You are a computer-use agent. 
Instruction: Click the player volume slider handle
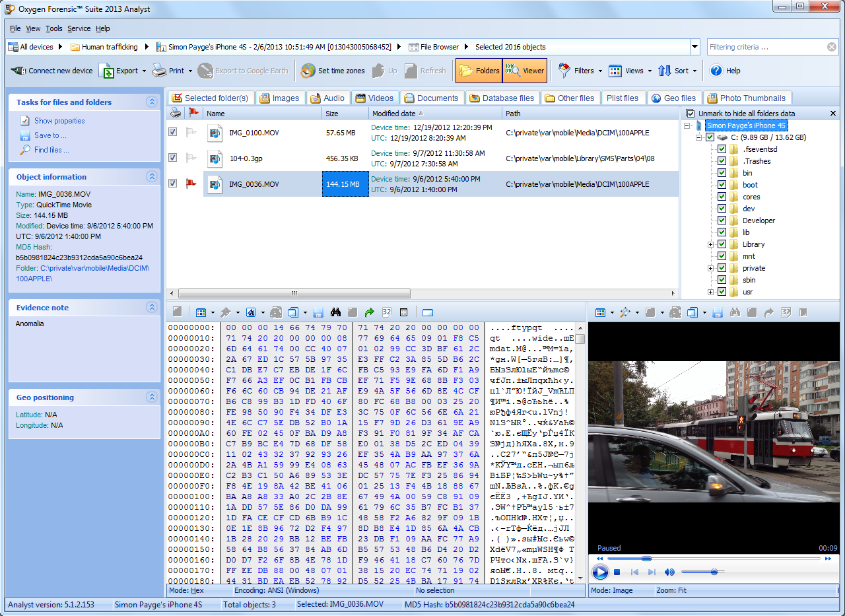tap(715, 572)
